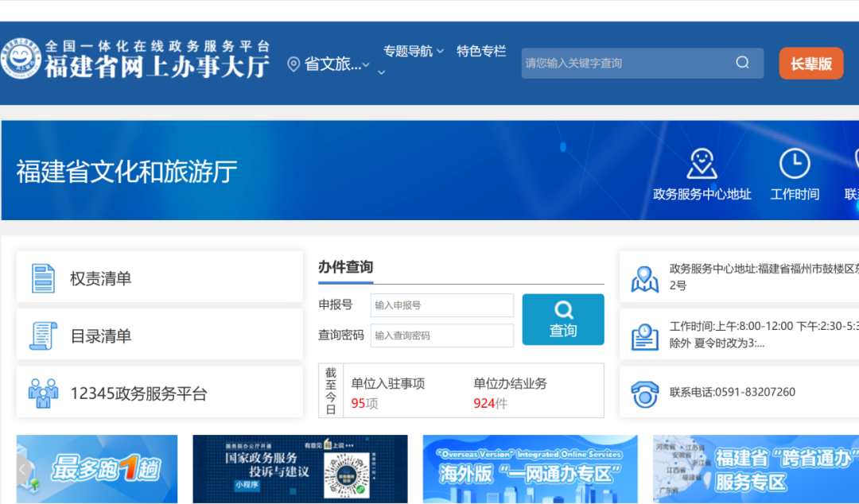Click the 福建省文化和旅游厅 heading
859x504 pixels.
click(126, 172)
